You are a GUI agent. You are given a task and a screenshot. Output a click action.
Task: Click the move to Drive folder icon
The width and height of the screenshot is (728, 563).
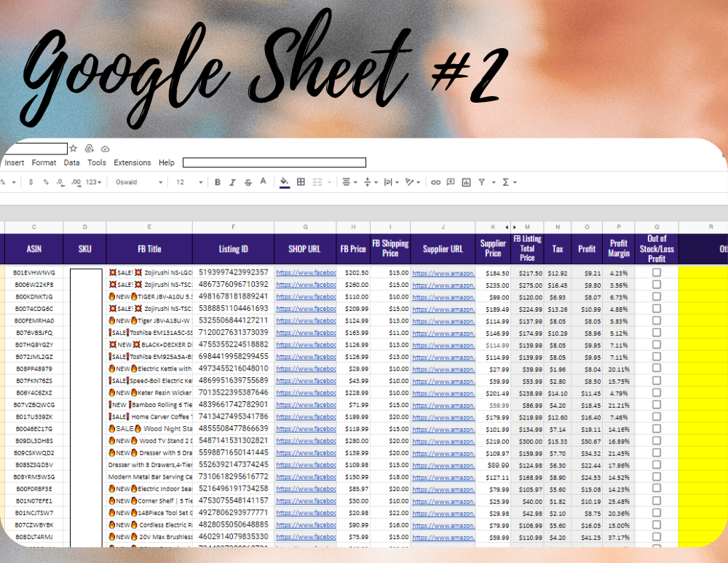pos(89,149)
